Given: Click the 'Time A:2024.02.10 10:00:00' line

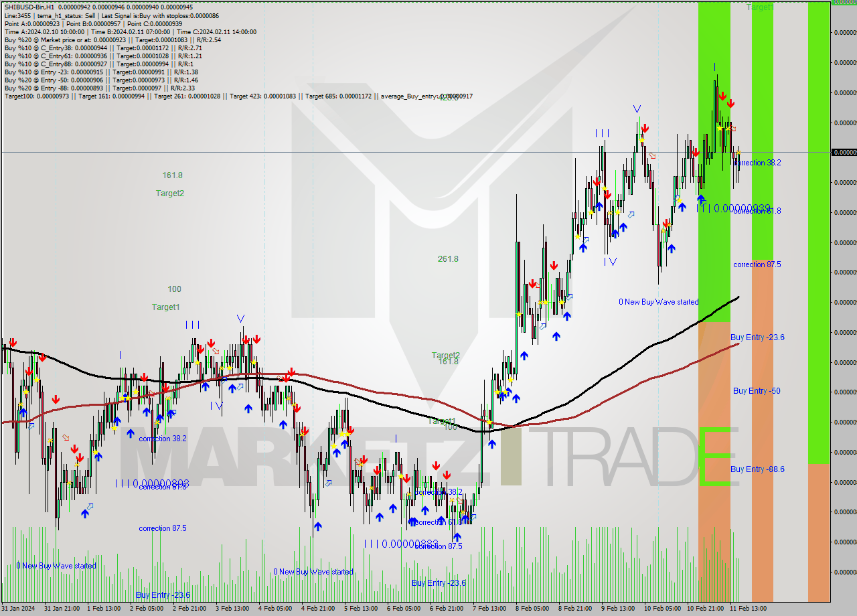Looking at the screenshot, I should tap(130, 31).
